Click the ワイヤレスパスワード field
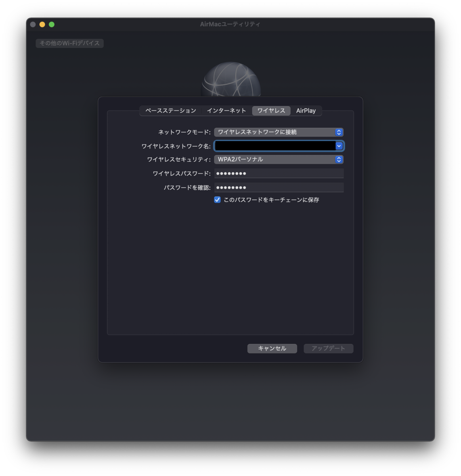 [279, 173]
